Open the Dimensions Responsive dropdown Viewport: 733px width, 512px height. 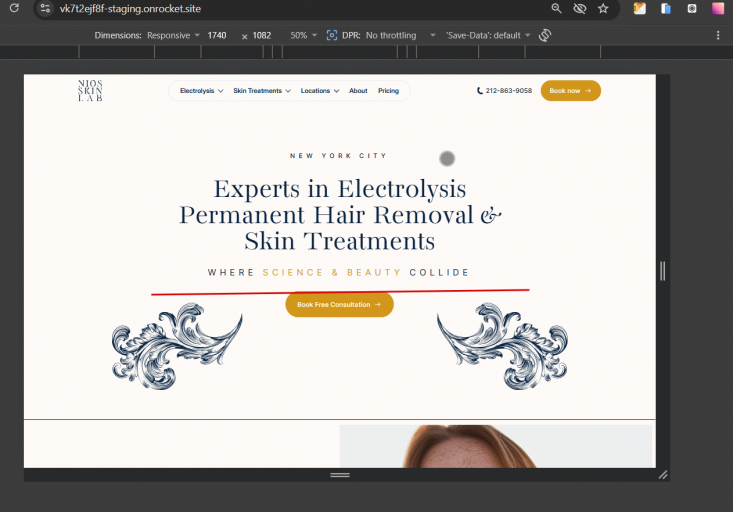[173, 36]
